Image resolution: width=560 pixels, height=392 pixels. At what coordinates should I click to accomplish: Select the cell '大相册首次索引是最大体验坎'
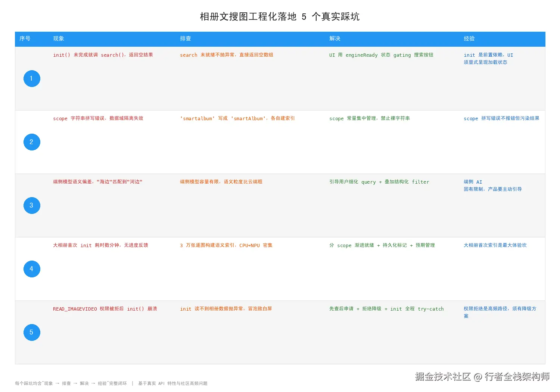[495, 245]
